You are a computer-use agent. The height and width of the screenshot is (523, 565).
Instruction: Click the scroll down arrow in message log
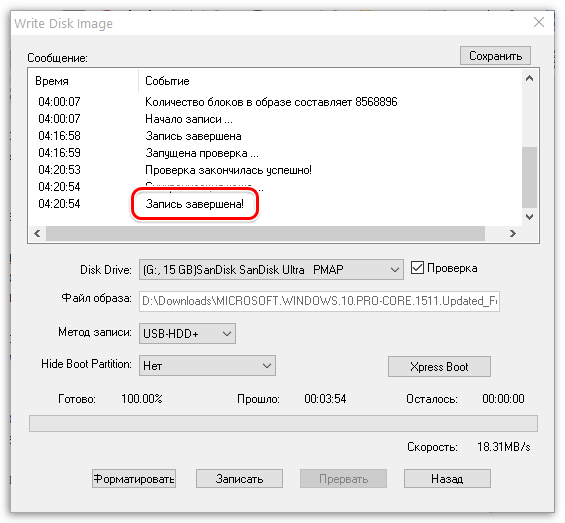pos(529,217)
